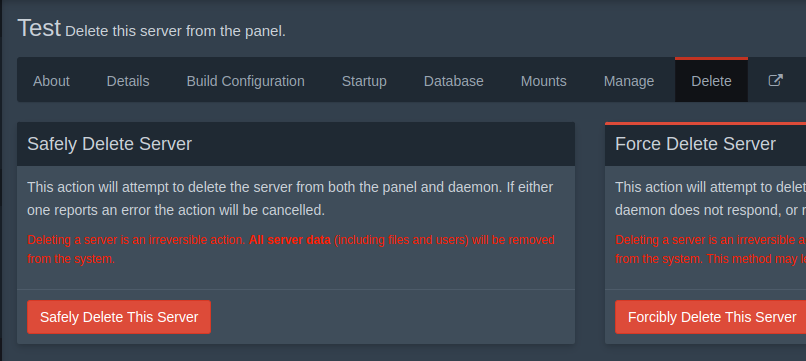Open server in new window via external-link icon
Viewport: 806px width, 361px height.
(x=775, y=81)
